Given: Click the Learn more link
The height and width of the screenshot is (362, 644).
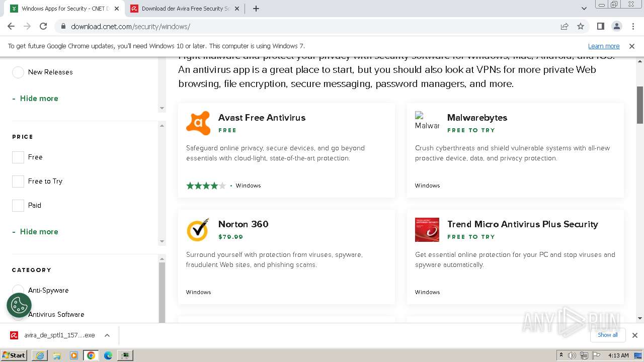Looking at the screenshot, I should point(604,46).
